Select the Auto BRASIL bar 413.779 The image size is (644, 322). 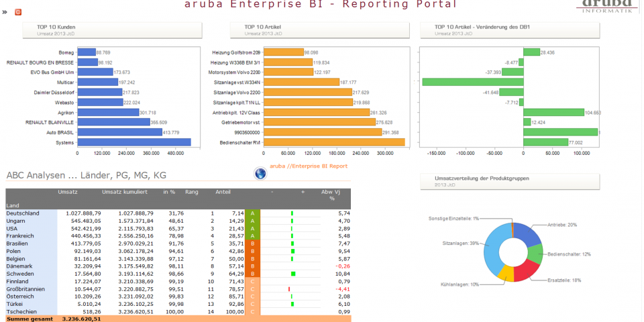pyautogui.click(x=120, y=132)
